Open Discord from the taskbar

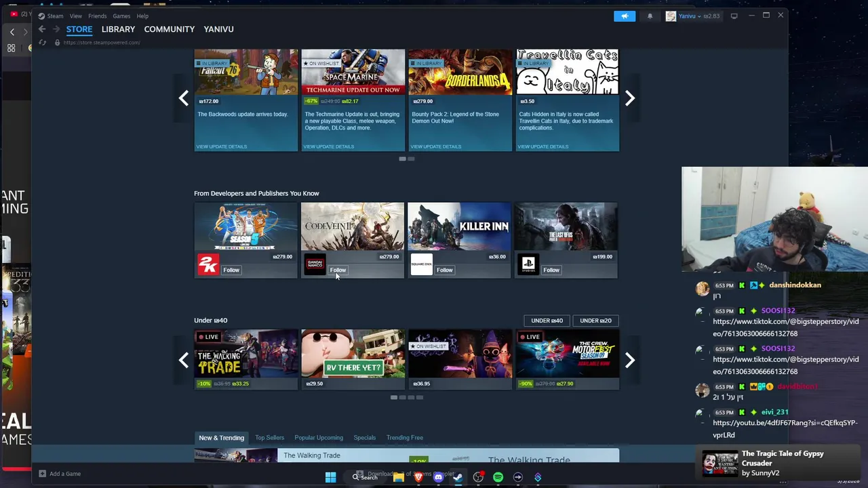[x=438, y=477]
